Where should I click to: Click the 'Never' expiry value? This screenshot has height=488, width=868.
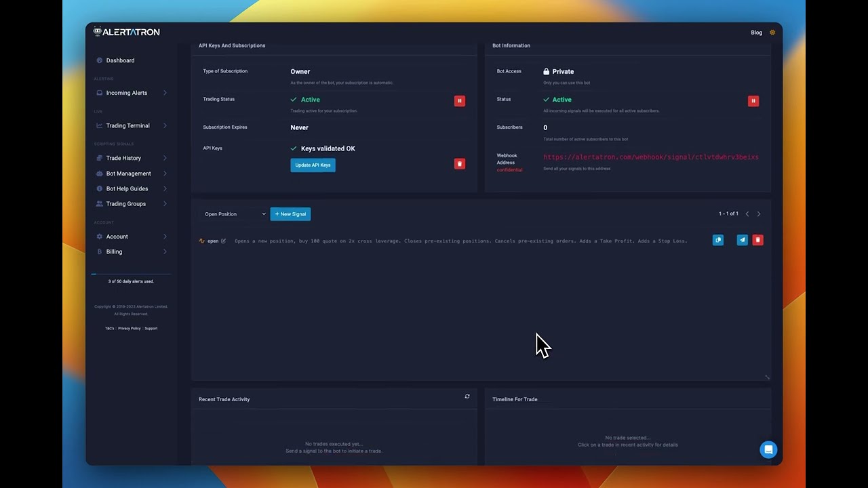pyautogui.click(x=299, y=127)
